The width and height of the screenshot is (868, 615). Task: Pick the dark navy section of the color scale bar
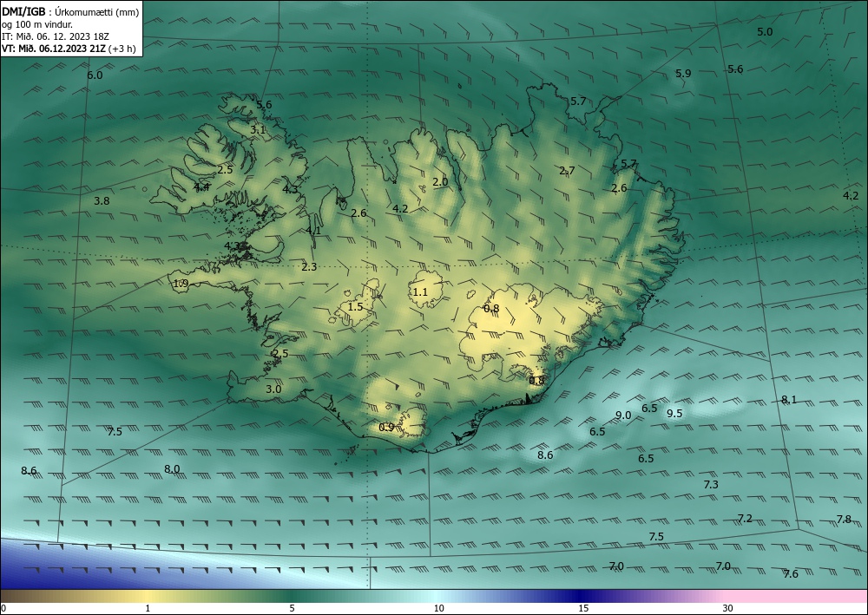(582, 596)
